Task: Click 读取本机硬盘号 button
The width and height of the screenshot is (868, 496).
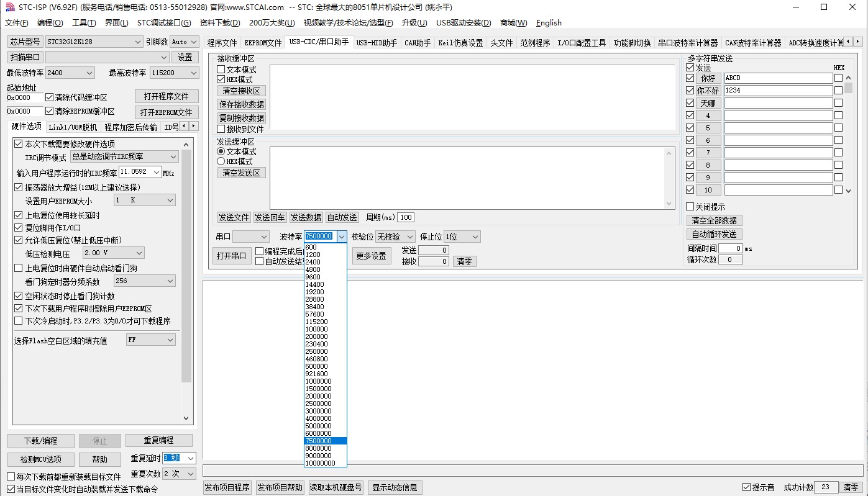Action: (336, 487)
